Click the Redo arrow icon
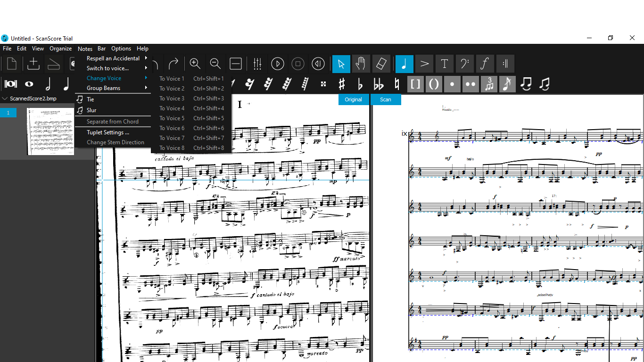Screen dimensions: 644x362 pos(173,64)
